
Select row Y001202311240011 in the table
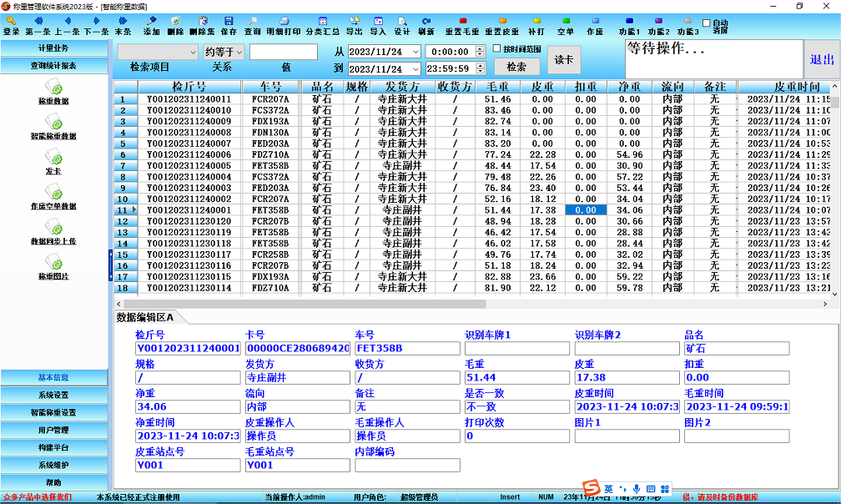(x=472, y=99)
